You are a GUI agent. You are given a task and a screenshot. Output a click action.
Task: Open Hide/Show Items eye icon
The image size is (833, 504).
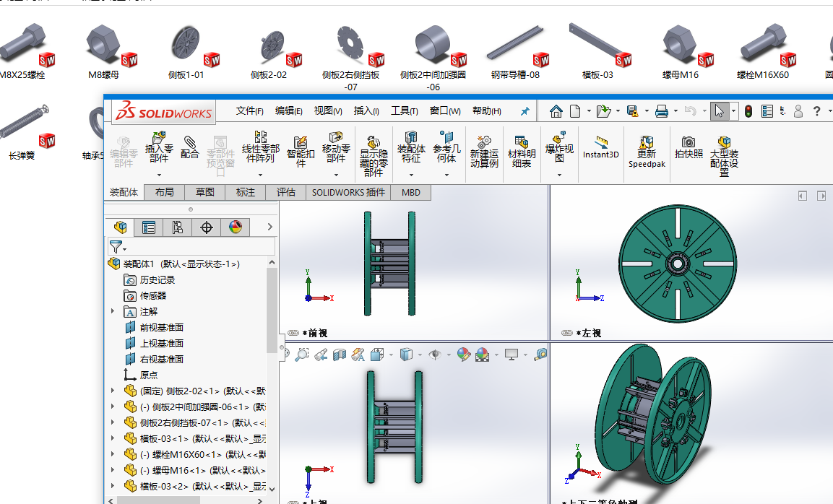coord(435,355)
